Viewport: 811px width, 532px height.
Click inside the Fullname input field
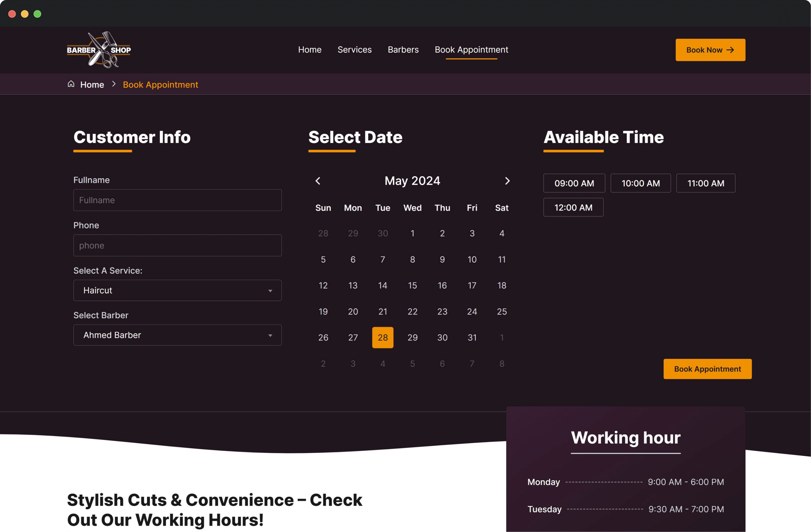177,200
